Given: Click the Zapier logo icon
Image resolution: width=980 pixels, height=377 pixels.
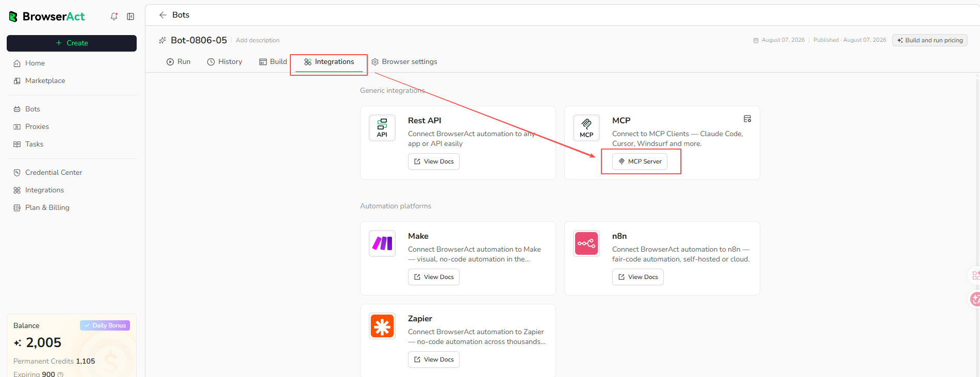Looking at the screenshot, I should (x=382, y=326).
